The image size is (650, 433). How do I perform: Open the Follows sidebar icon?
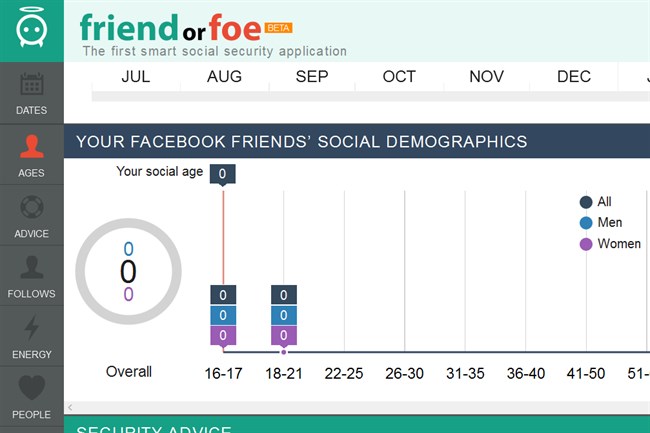coord(31,268)
